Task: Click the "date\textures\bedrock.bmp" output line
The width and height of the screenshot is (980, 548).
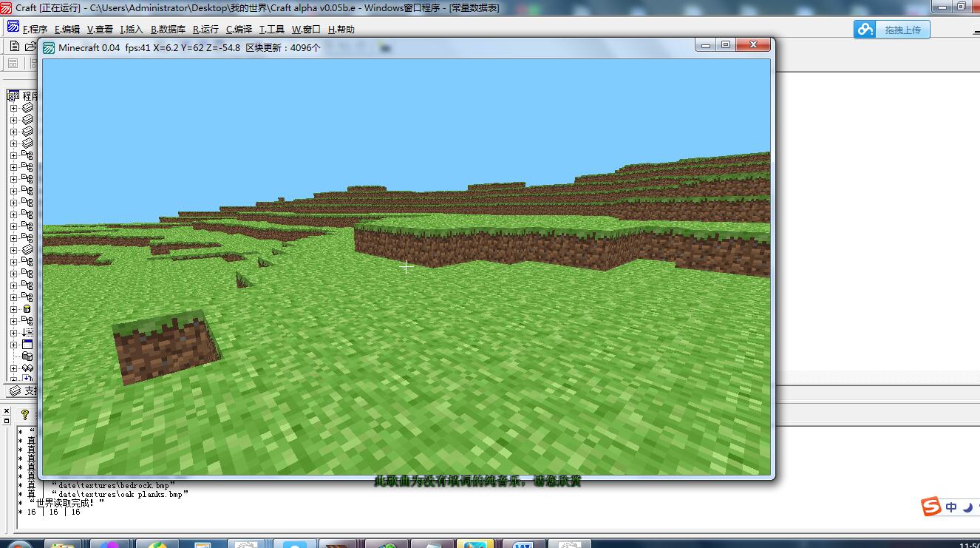Action: pyautogui.click(x=112, y=485)
